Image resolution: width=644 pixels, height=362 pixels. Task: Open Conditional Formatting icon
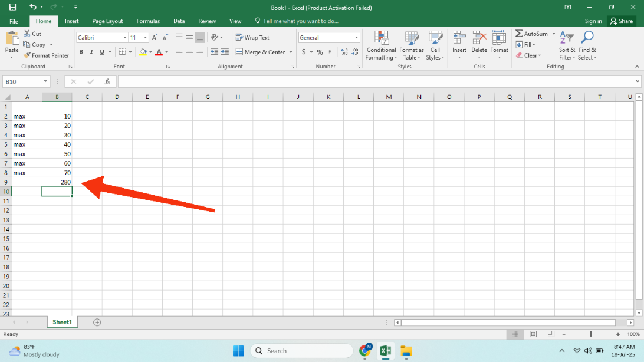click(381, 38)
